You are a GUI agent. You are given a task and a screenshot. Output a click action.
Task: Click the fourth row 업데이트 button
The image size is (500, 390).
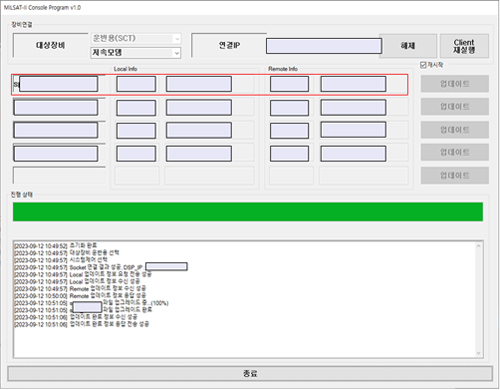pyautogui.click(x=455, y=152)
